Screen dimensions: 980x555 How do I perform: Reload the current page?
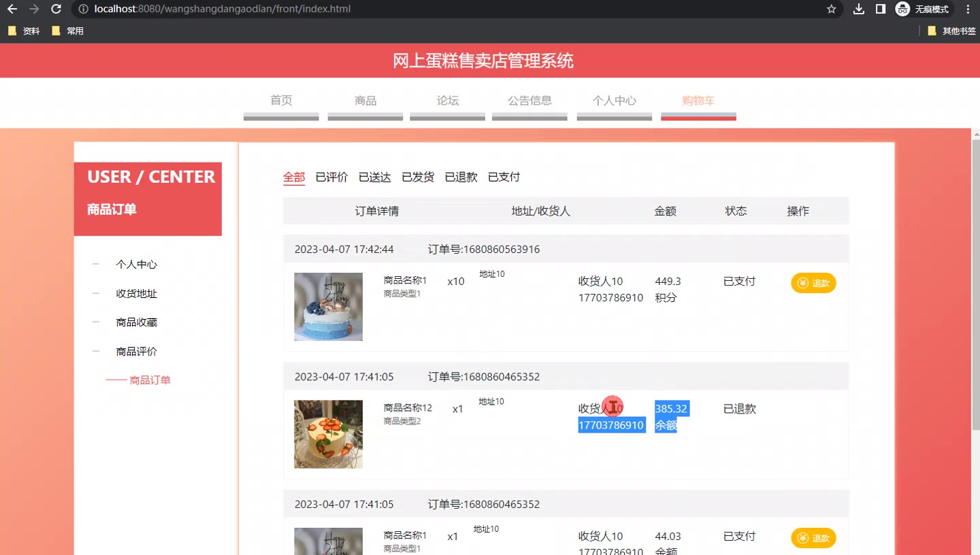pyautogui.click(x=56, y=10)
